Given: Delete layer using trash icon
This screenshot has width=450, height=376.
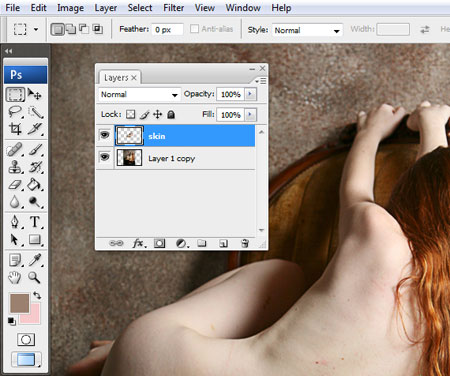Looking at the screenshot, I should click(x=245, y=243).
